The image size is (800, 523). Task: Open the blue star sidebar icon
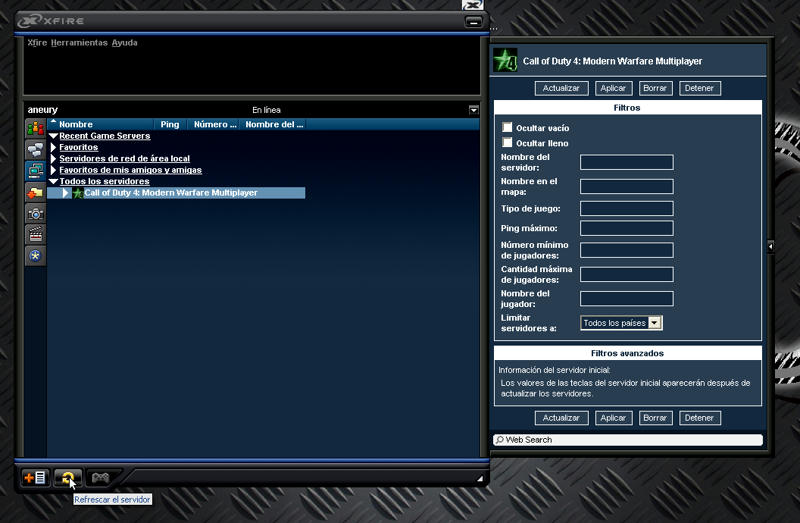pos(35,256)
